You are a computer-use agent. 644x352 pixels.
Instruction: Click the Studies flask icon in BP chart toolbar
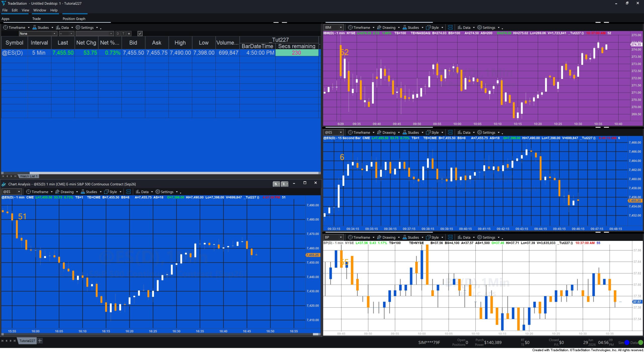point(405,237)
